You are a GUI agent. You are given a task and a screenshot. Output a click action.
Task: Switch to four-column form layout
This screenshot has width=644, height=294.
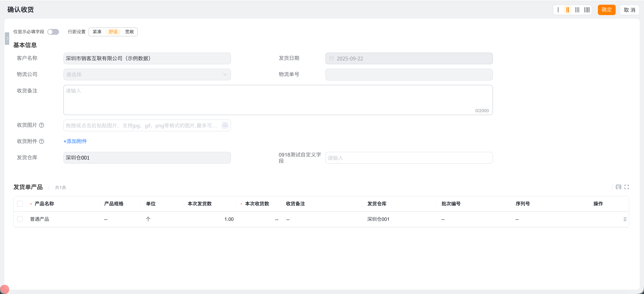coord(587,10)
